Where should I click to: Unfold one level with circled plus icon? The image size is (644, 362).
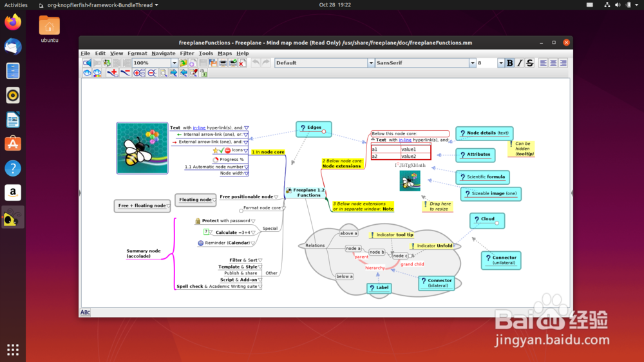point(139,73)
